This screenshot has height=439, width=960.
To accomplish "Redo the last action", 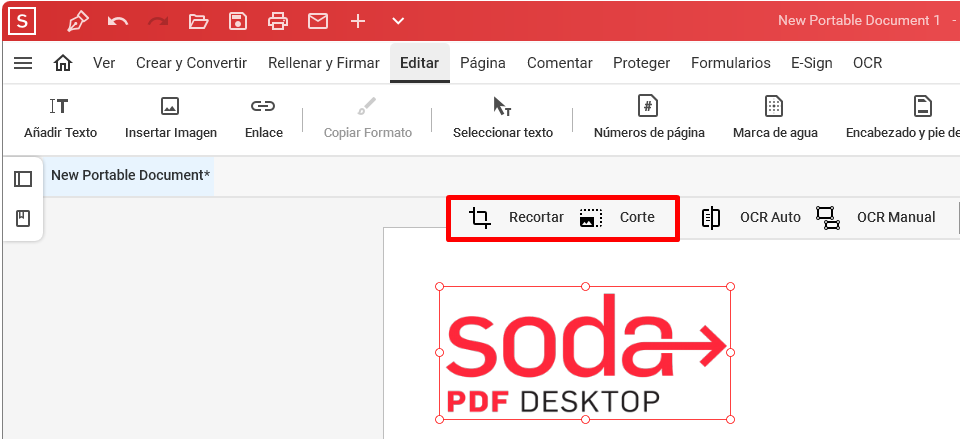I will tap(158, 21).
